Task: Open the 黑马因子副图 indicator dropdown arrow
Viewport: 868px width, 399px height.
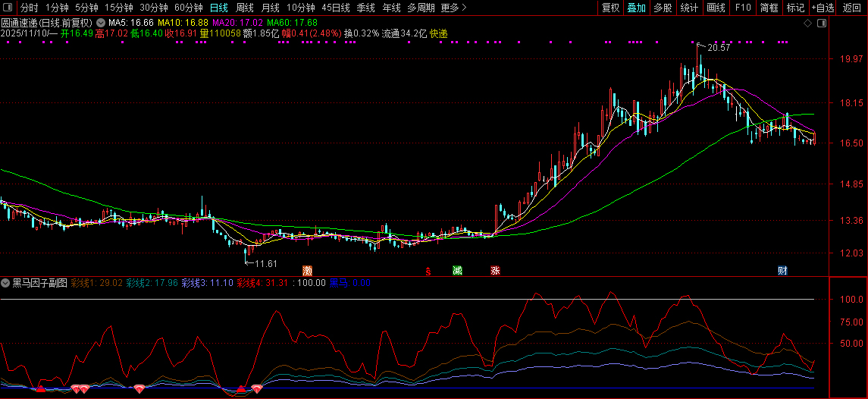Action: coord(5,283)
